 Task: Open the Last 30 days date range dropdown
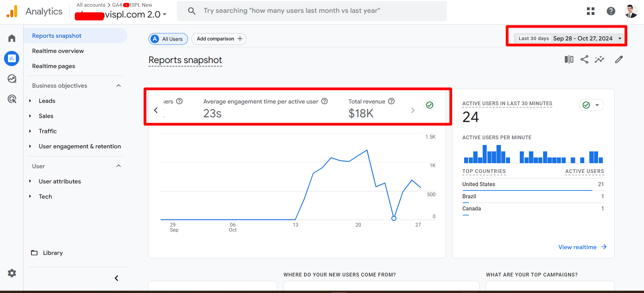point(570,38)
